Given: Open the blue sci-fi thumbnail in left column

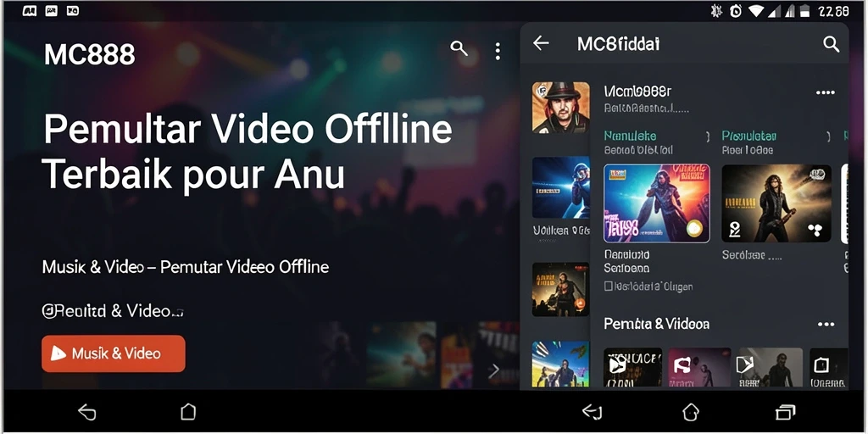Looking at the screenshot, I should click(561, 187).
